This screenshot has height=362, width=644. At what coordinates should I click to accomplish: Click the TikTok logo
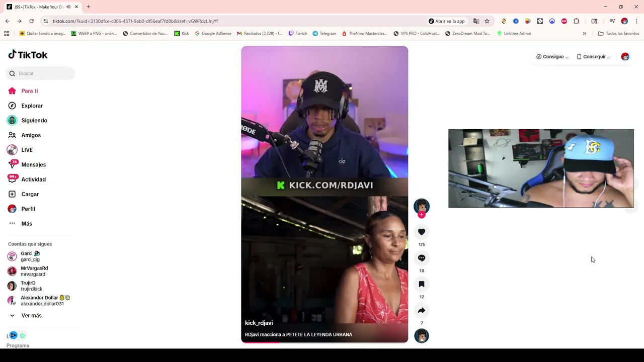[x=28, y=55]
